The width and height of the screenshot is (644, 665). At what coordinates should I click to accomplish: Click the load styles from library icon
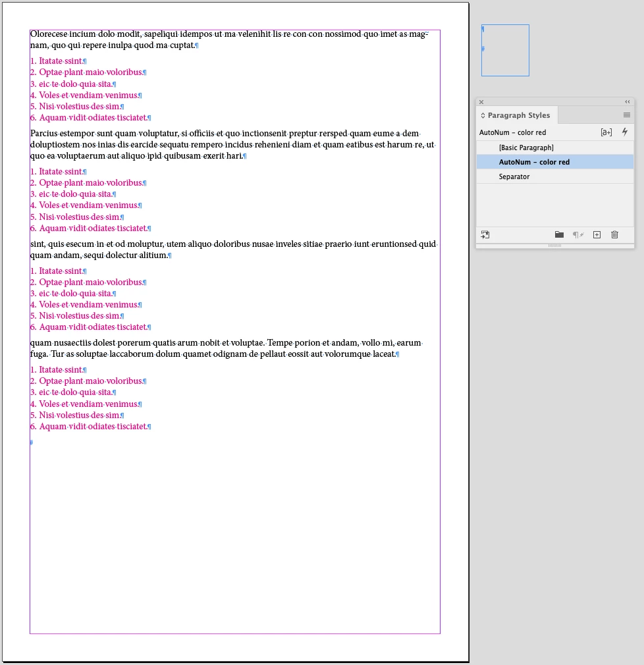point(485,234)
